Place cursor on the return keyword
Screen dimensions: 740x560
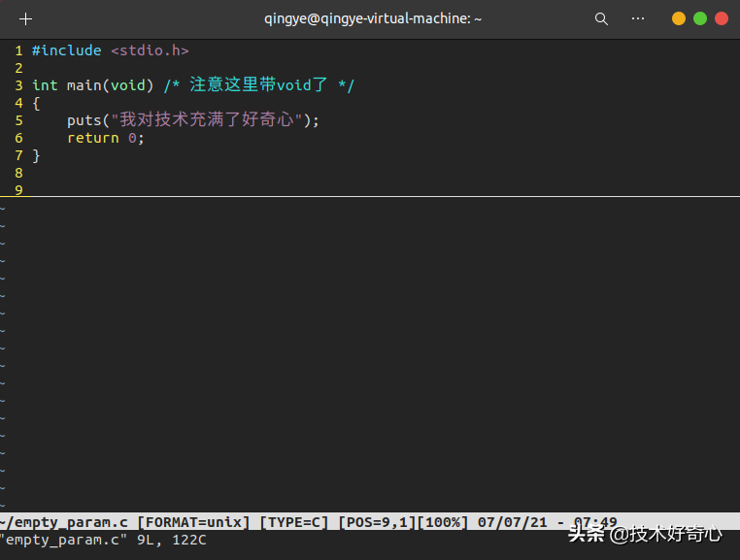pos(92,138)
